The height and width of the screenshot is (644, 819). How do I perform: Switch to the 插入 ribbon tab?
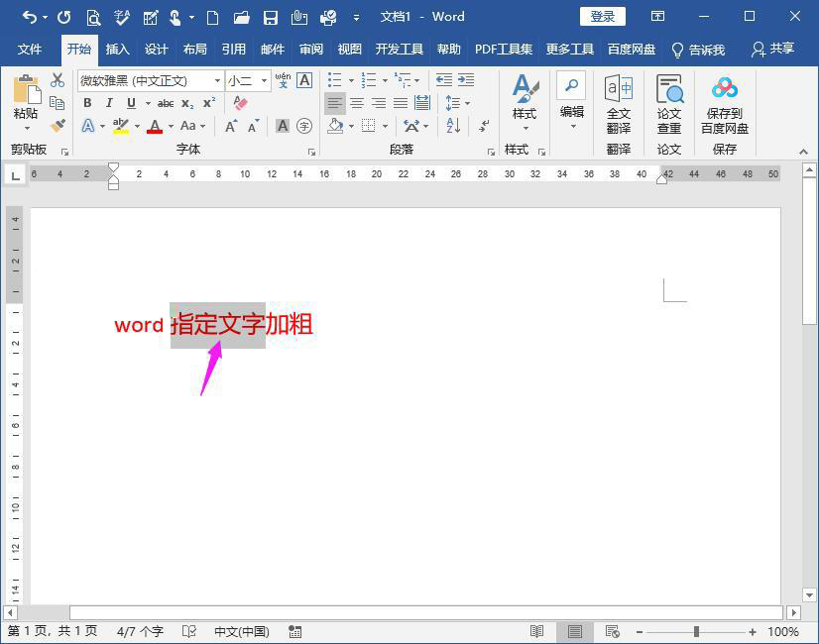point(118,48)
